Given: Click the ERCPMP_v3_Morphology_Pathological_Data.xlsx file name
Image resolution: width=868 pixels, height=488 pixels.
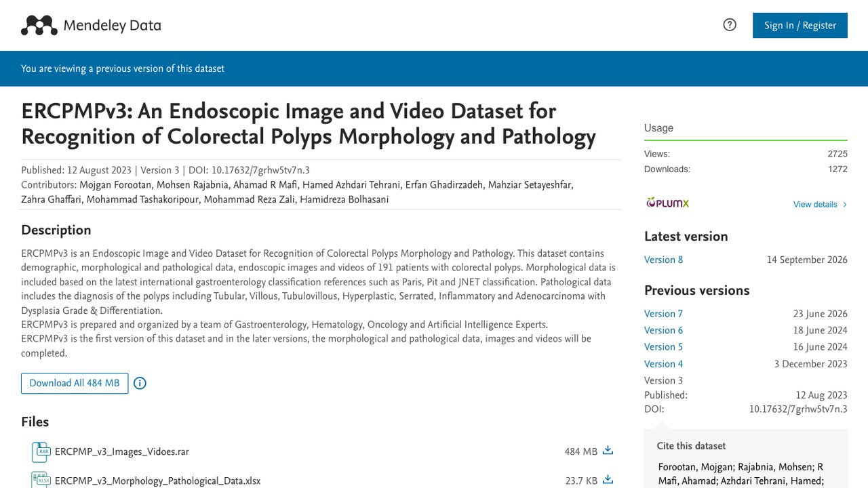Looking at the screenshot, I should pyautogui.click(x=157, y=481).
